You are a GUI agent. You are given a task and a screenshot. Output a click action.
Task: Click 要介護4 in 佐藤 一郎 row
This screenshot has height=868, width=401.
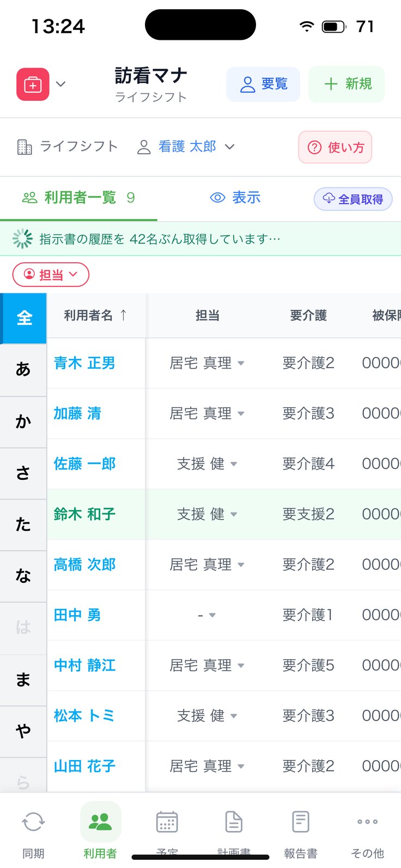pos(308,464)
